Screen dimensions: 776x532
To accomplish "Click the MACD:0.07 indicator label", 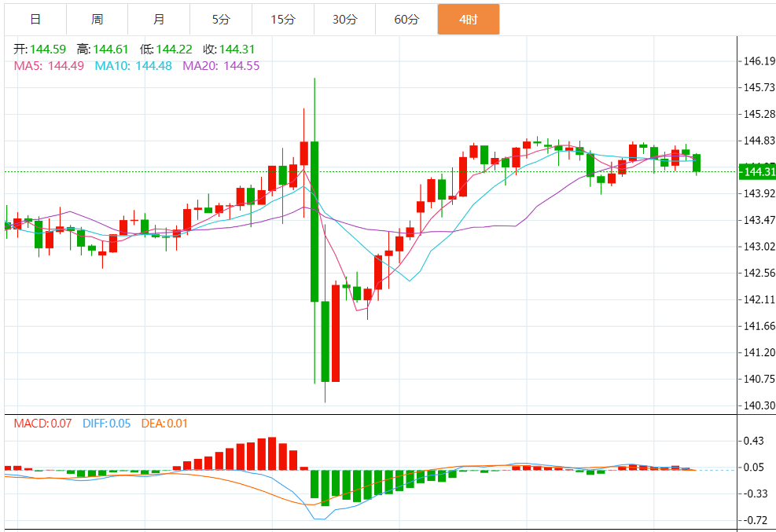I will click(x=42, y=424).
